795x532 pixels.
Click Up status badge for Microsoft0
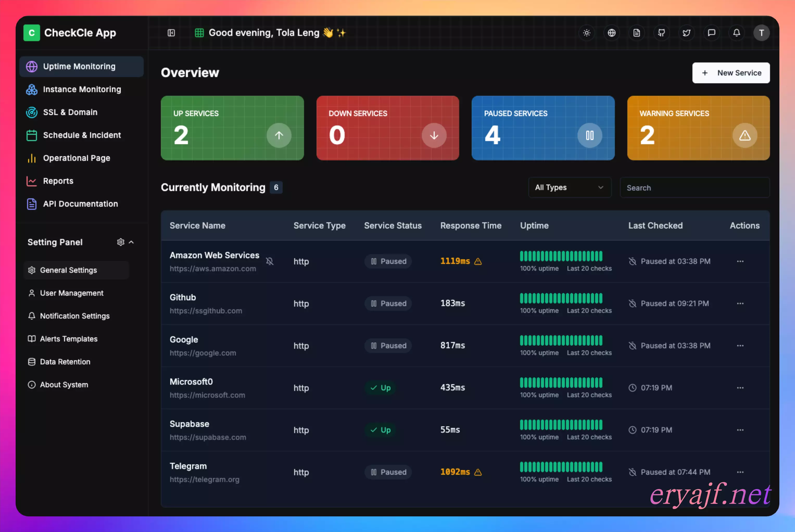(380, 388)
